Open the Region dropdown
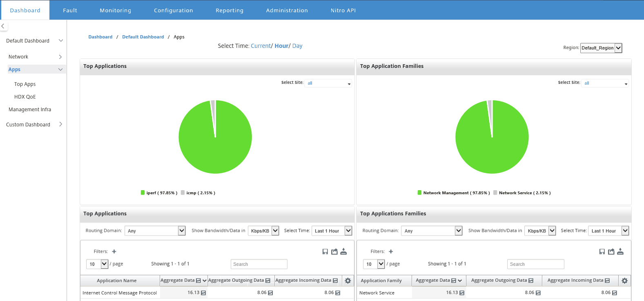 [x=601, y=48]
